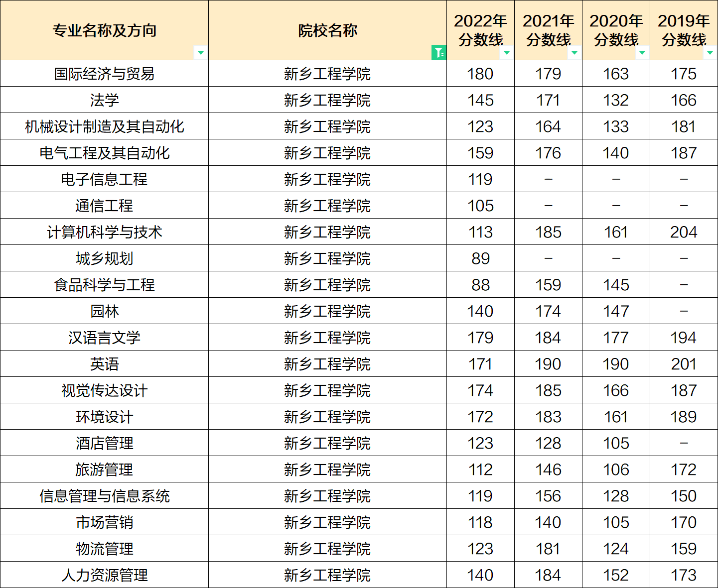Select the 专业名称及方向 header cell
Screen dimensions: 718x588
104,30
